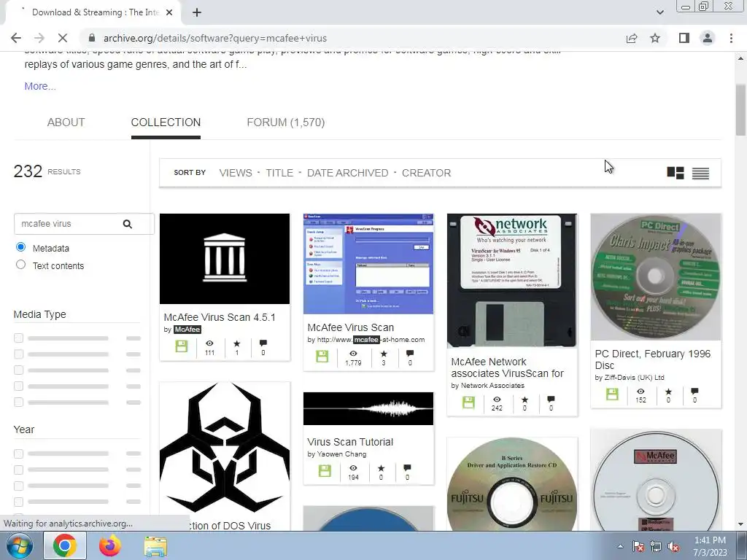Click the views eye icon showing 152
The width and height of the screenshot is (747, 560).
pyautogui.click(x=640, y=392)
